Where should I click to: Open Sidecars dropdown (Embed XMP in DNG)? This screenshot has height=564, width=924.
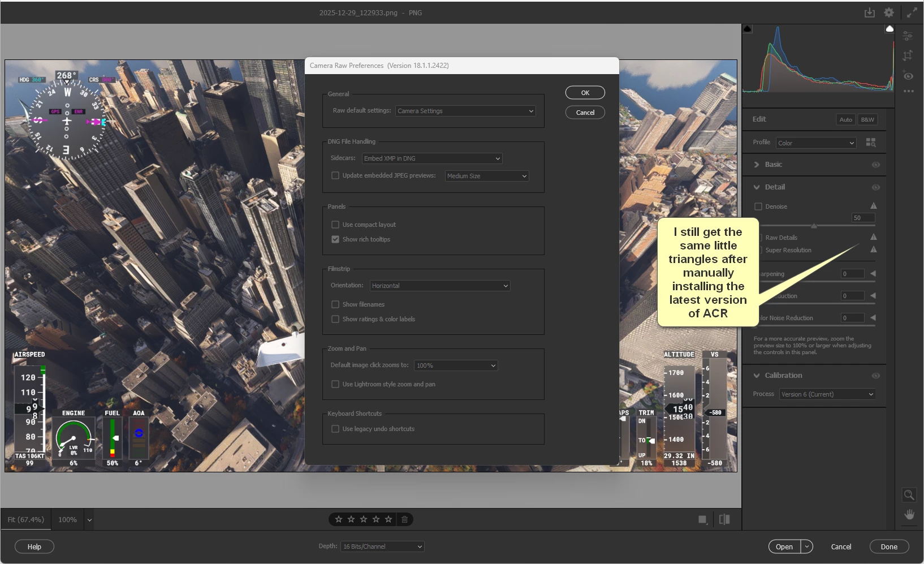pyautogui.click(x=432, y=158)
